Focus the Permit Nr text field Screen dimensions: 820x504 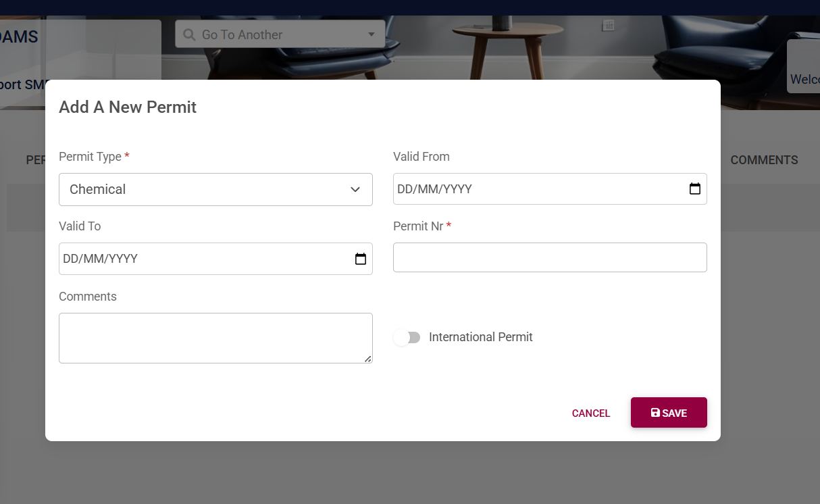click(550, 257)
